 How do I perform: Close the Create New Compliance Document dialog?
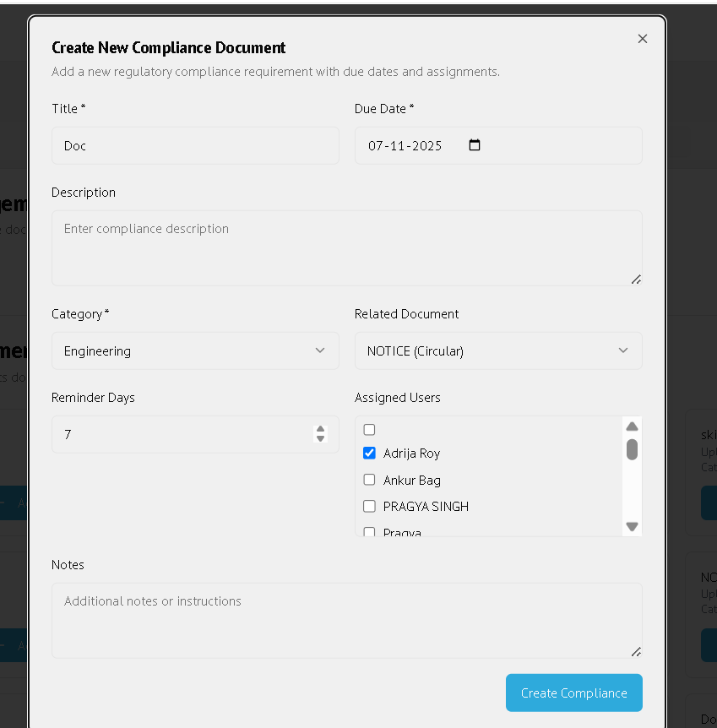click(x=642, y=39)
